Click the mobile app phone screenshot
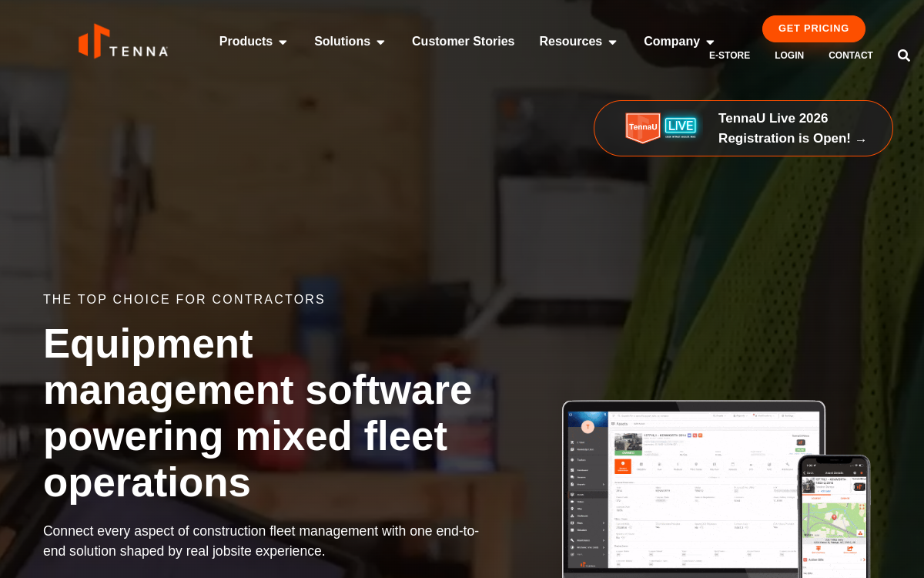This screenshot has width=924, height=578. coord(834,516)
